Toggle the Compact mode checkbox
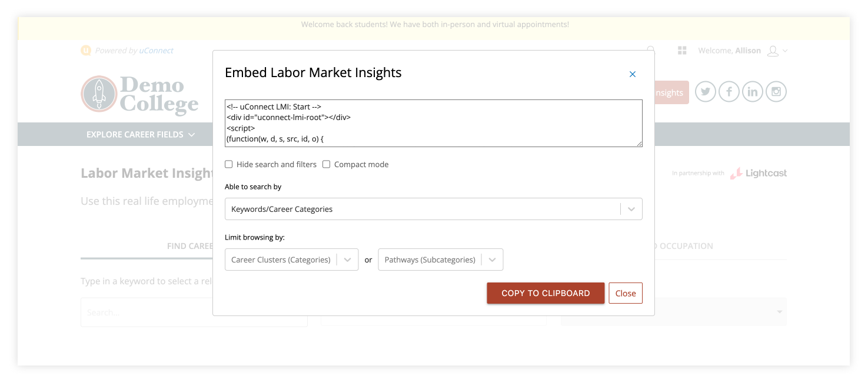This screenshot has width=868, height=382. pyautogui.click(x=327, y=164)
